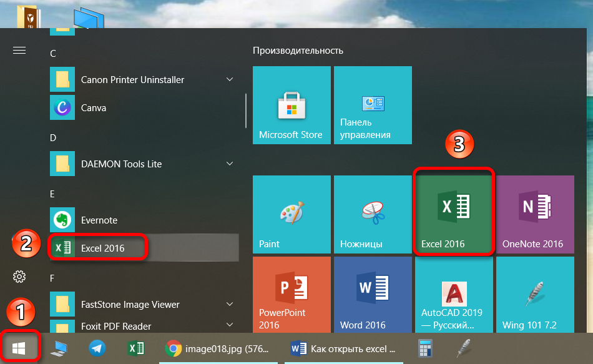This screenshot has width=593, height=364.
Task: Click the Windows Start button
Action: coord(19,348)
